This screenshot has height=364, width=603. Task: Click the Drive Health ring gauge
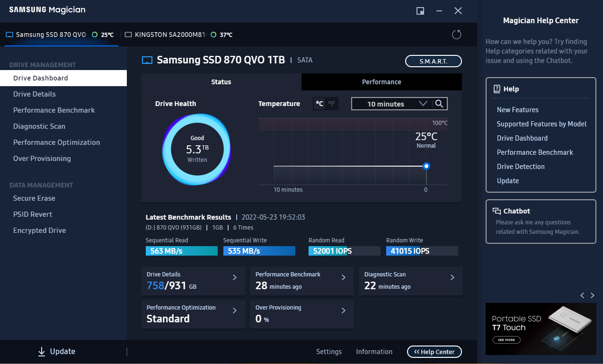point(197,149)
